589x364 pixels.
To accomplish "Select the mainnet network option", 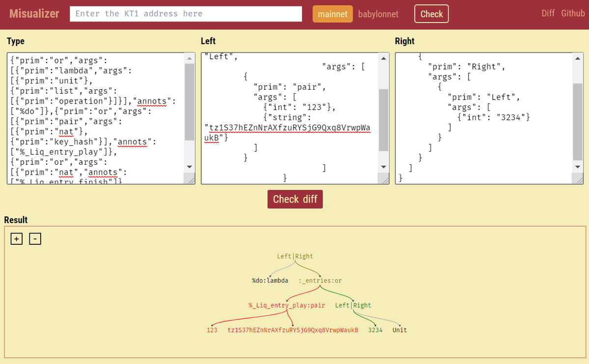I will [x=332, y=14].
